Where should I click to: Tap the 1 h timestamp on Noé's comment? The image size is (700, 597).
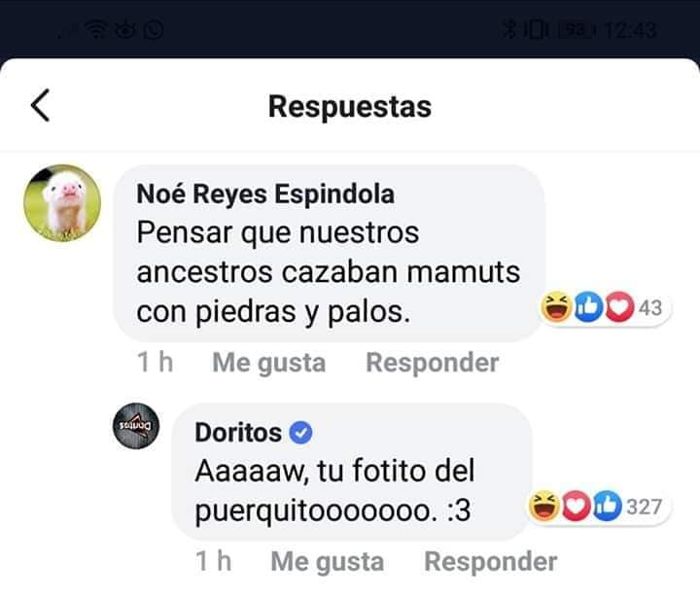coord(155,362)
